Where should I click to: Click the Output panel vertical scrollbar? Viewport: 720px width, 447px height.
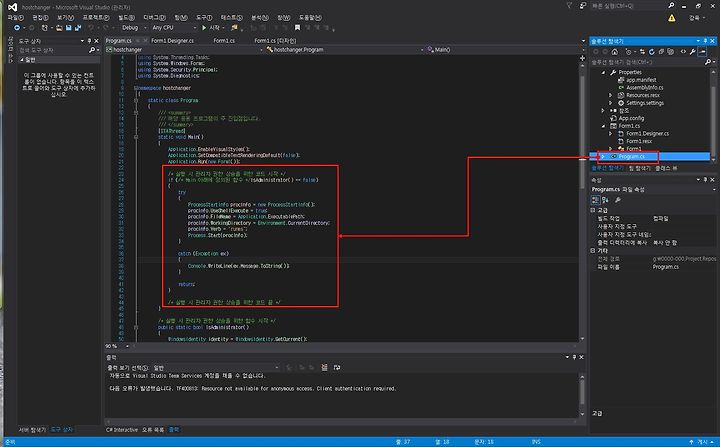582,395
